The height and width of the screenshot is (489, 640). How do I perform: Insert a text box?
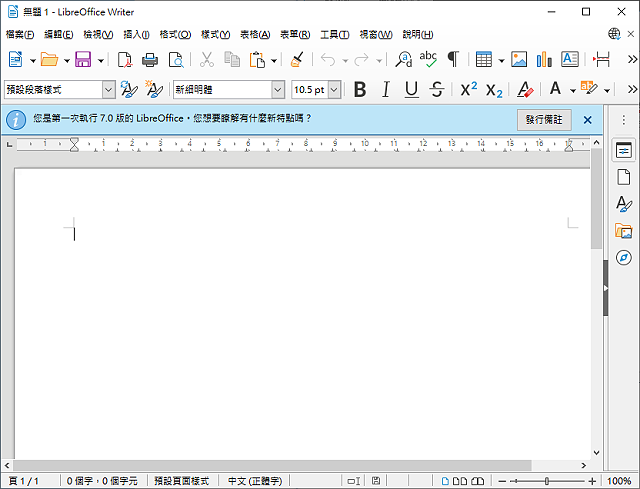click(570, 60)
